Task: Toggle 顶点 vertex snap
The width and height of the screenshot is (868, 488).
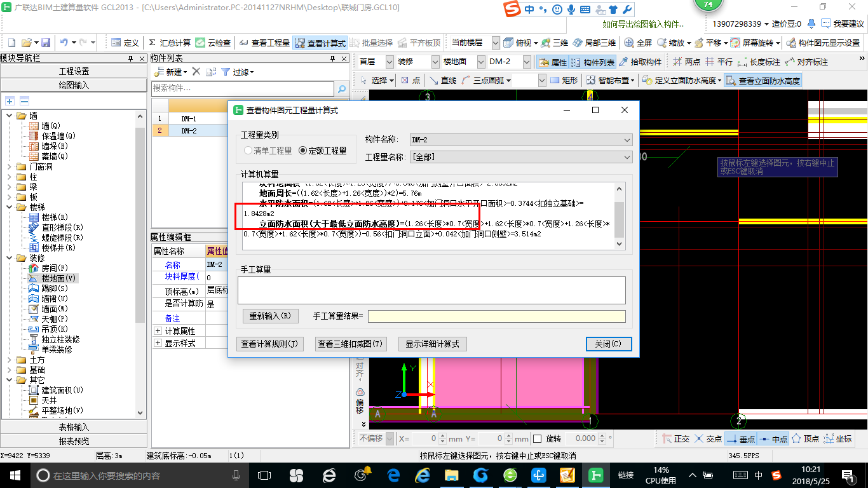Action: tap(805, 438)
